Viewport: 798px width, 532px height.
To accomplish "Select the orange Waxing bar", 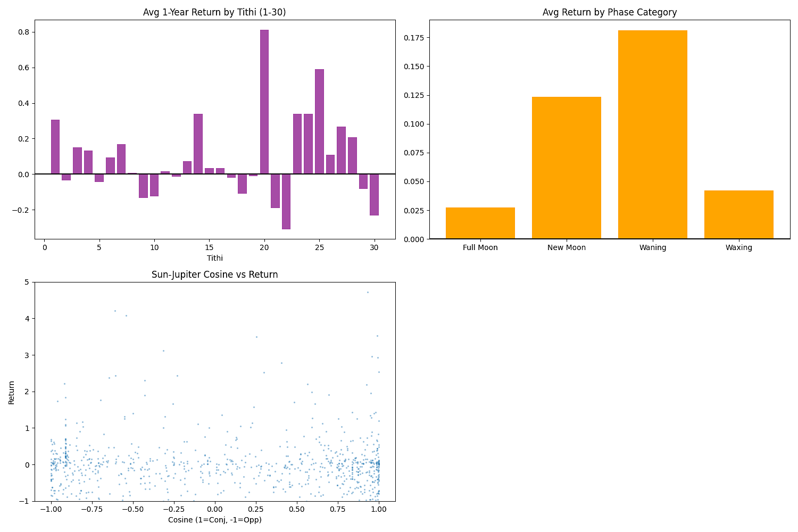I will coord(738,214).
